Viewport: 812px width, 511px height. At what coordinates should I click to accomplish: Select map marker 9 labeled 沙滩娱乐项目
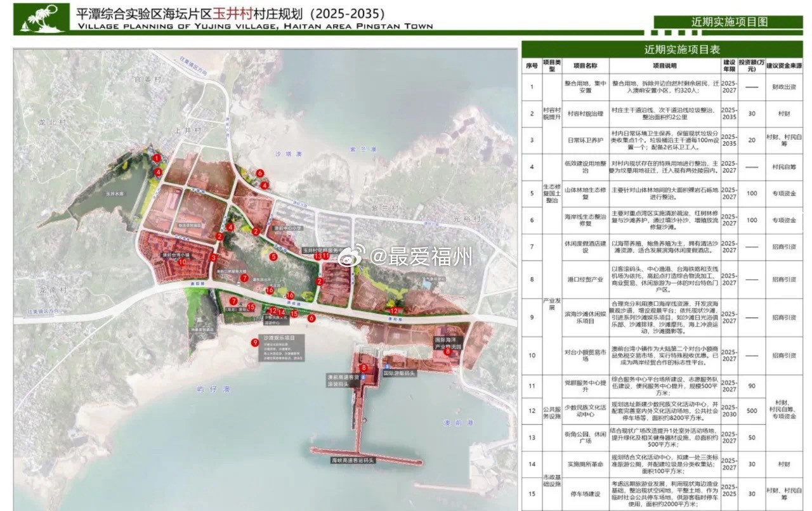(255, 342)
